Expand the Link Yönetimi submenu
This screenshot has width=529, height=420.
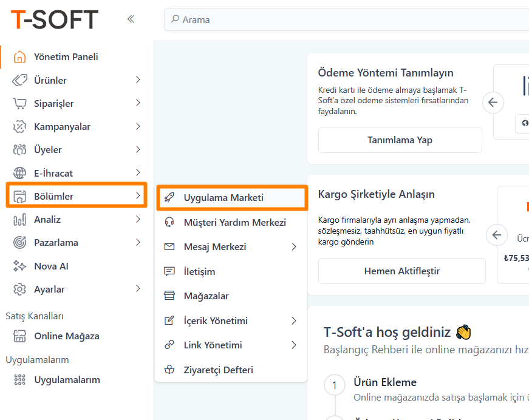click(x=294, y=345)
